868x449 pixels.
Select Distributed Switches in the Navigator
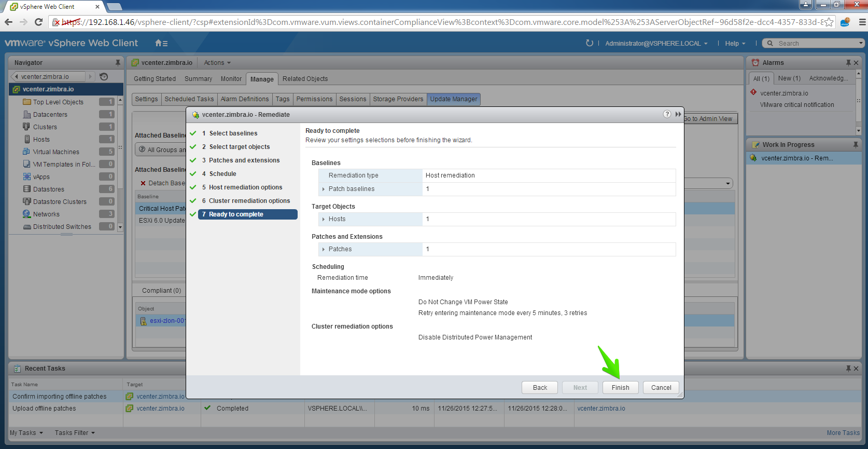coord(63,226)
